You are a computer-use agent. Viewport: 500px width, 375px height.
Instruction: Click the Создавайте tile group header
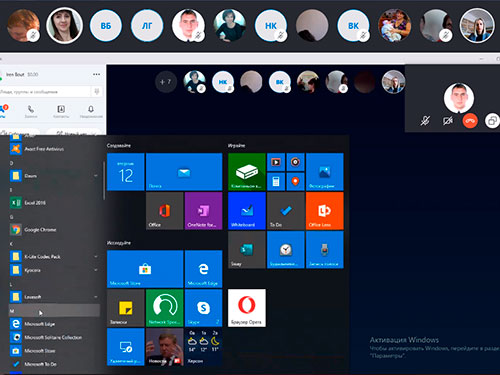coord(119,145)
